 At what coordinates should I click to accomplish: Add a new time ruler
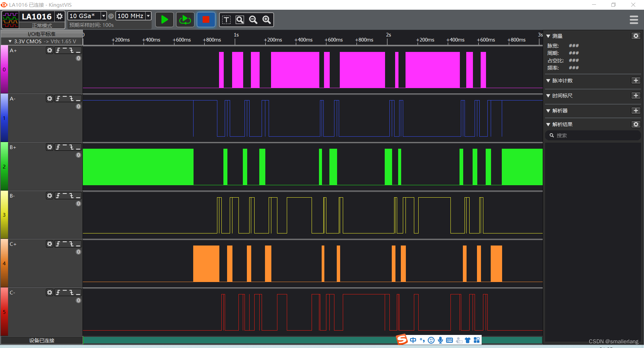(x=636, y=95)
